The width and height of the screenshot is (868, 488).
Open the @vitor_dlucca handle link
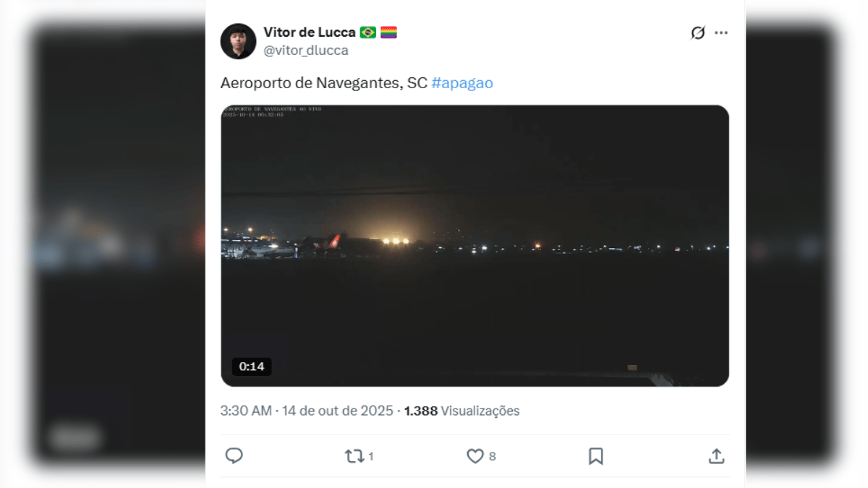coord(306,51)
